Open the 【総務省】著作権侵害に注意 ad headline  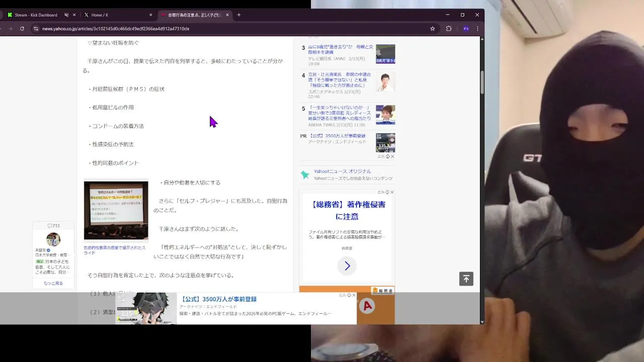[347, 210]
